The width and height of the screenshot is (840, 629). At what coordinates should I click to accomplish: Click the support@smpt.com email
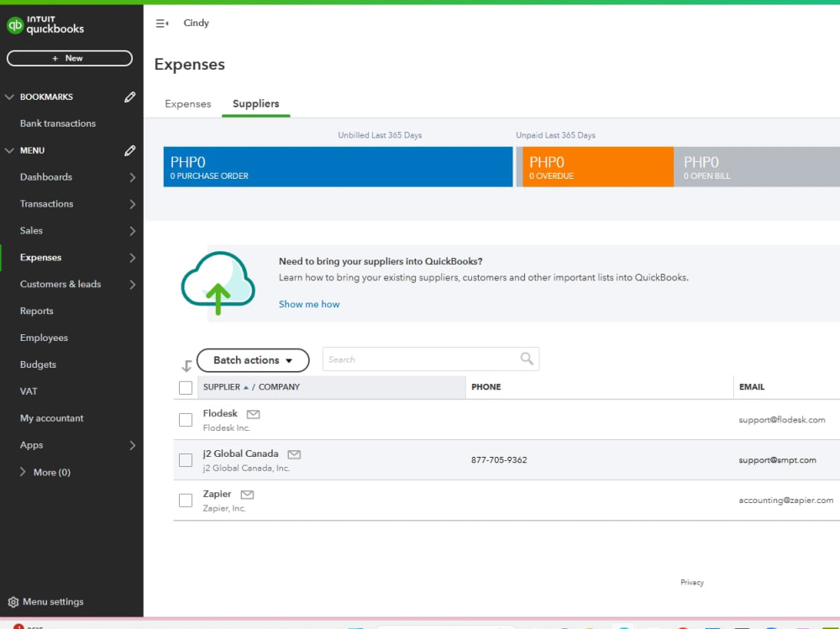[x=777, y=460]
